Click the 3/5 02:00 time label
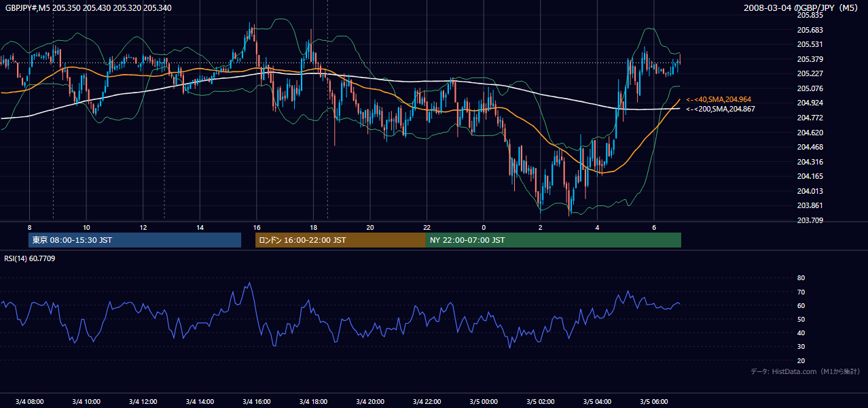 tap(541, 401)
